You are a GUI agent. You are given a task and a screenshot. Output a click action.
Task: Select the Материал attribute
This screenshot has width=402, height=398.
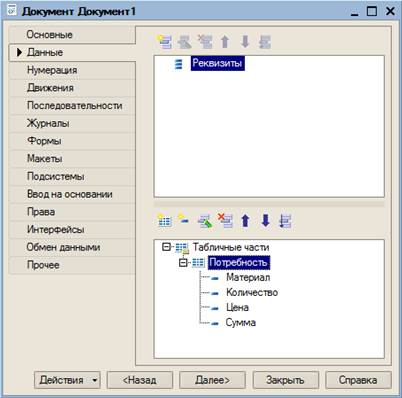248,277
